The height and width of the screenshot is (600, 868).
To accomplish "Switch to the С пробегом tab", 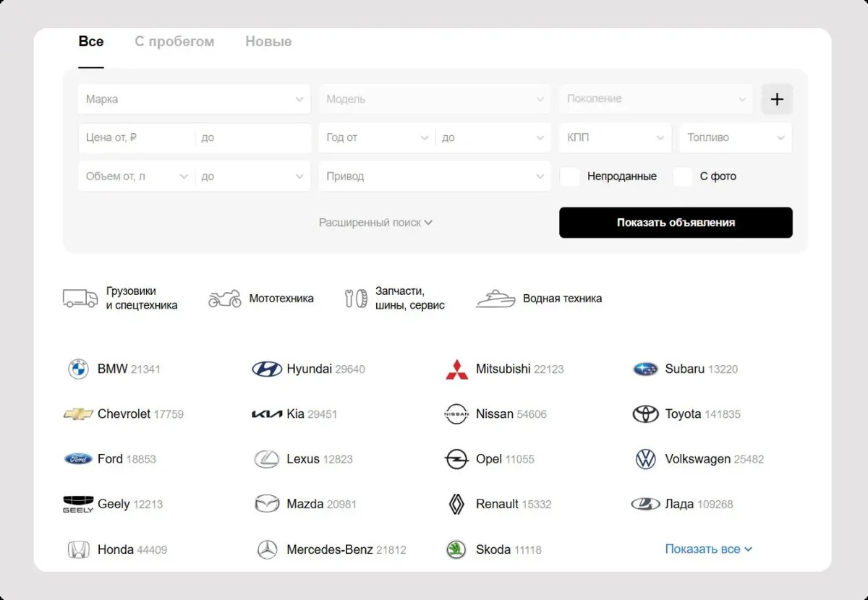I will click(174, 42).
